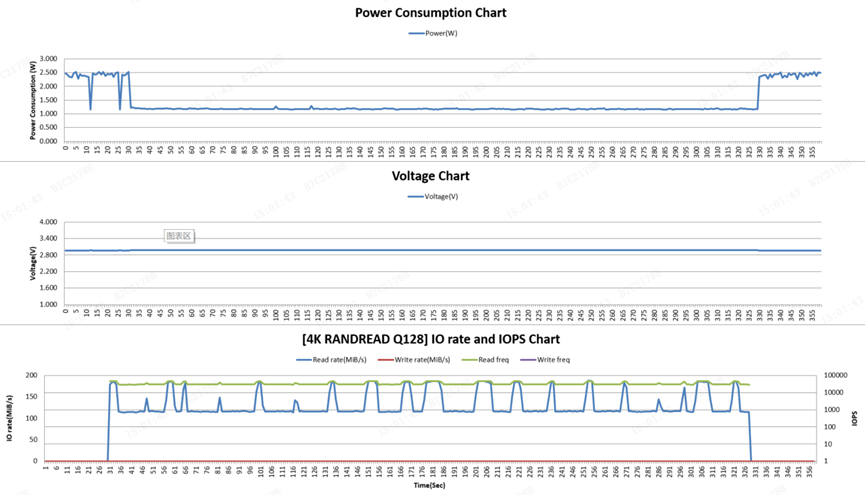Click the 3.000 label on the power axis
The height and width of the screenshot is (495, 865).
pos(49,58)
